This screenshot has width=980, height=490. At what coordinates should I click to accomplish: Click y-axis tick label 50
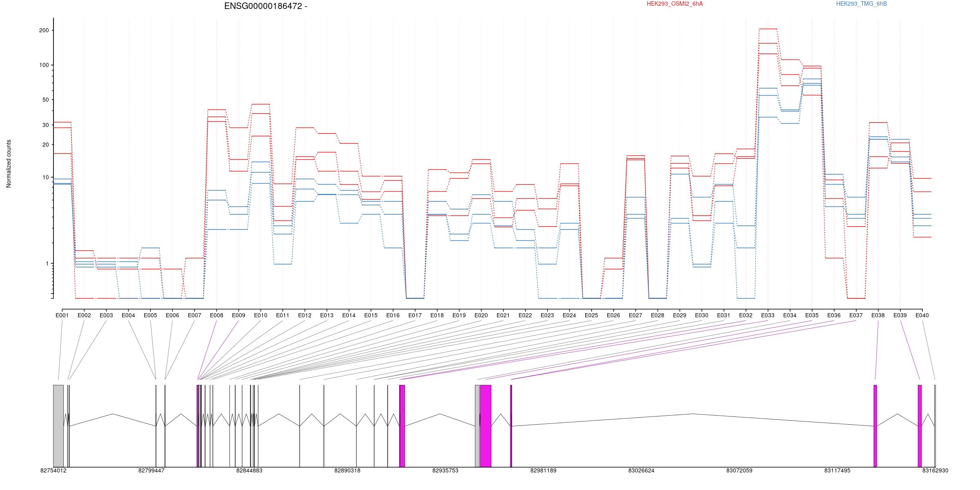coord(45,100)
